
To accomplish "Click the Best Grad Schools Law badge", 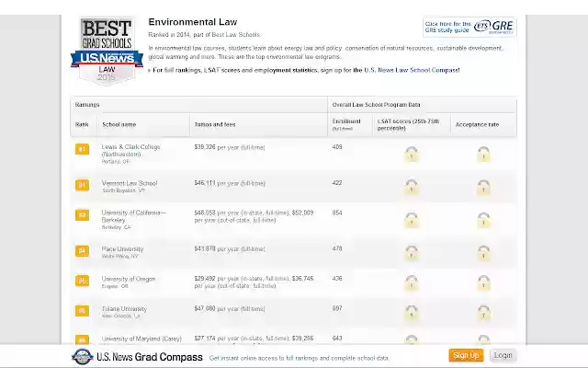I will [107, 51].
